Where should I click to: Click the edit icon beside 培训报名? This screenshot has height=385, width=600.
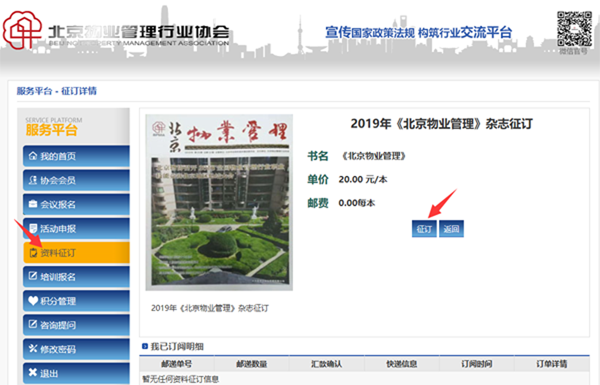coord(33,276)
